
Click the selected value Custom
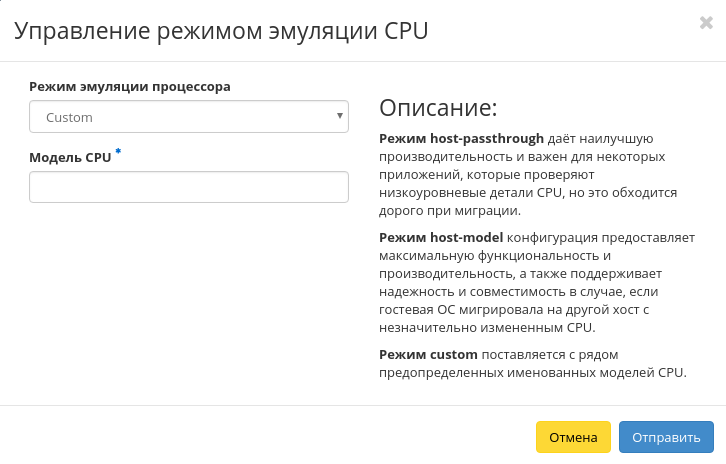click(x=70, y=117)
